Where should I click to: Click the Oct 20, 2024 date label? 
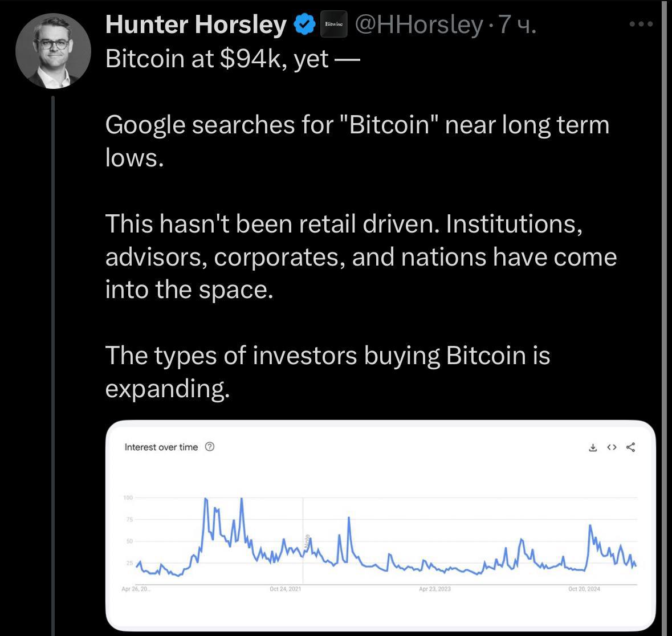[x=584, y=590]
